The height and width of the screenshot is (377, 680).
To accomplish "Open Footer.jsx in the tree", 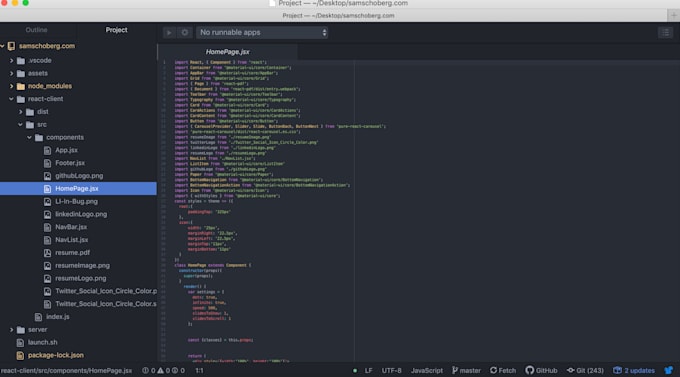I will (x=70, y=163).
